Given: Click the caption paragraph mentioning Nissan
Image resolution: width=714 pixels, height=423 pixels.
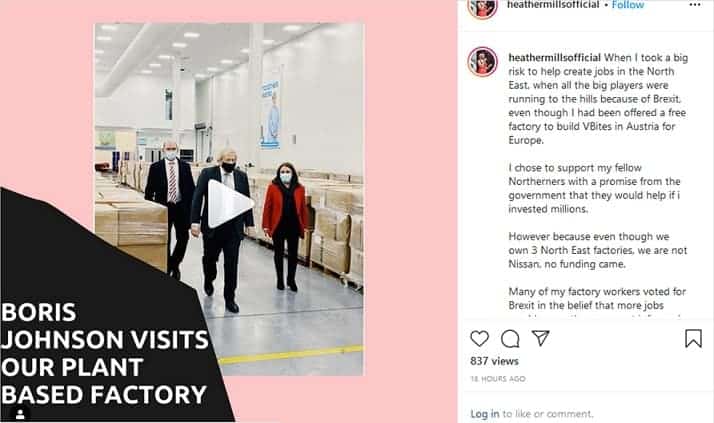Looking at the screenshot, I should point(597,250).
